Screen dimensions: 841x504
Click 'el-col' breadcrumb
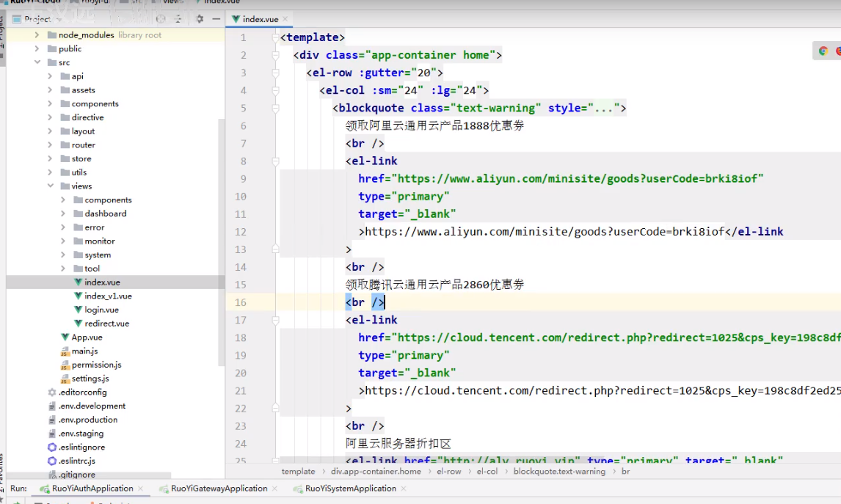(x=487, y=471)
